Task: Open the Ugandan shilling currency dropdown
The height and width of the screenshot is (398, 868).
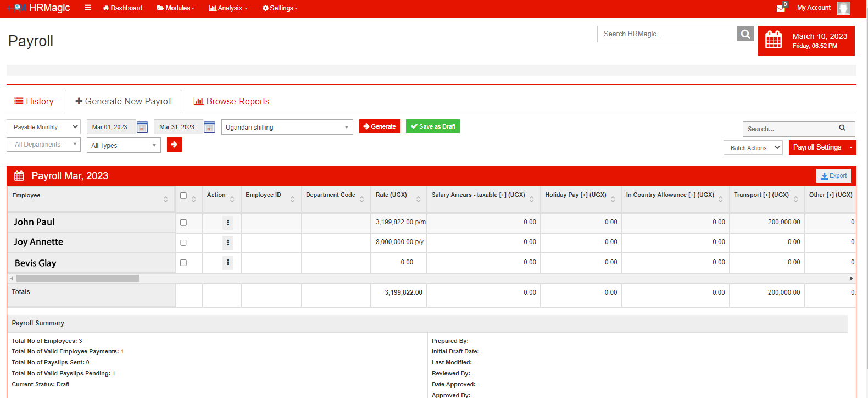Action: tap(287, 127)
